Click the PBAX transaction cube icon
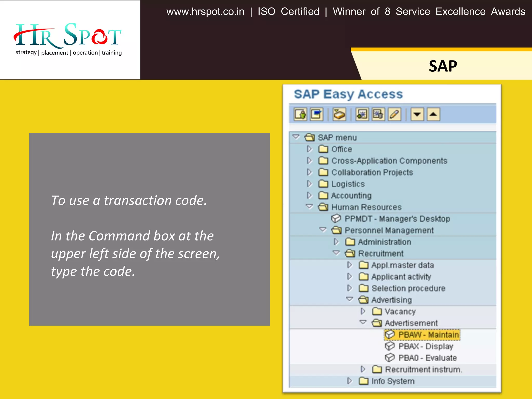This screenshot has width=532, height=399. pos(390,346)
